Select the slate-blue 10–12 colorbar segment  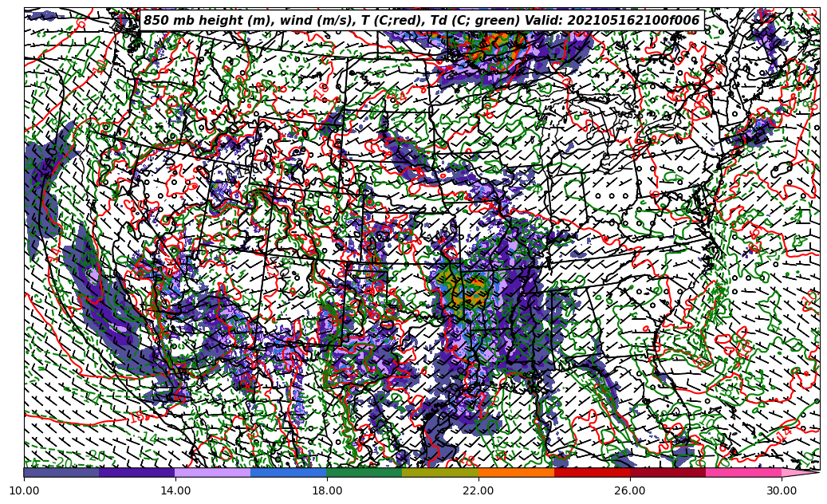pos(61,472)
